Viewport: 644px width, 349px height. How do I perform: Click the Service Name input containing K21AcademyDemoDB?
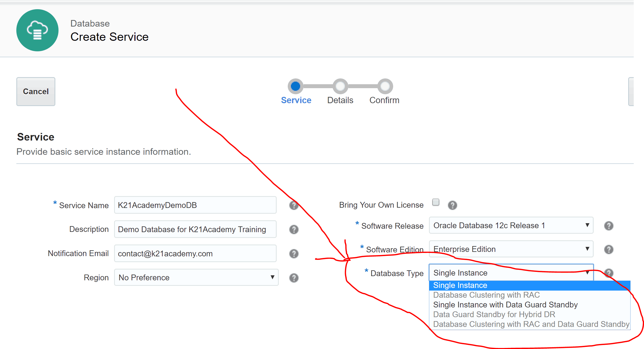coord(195,205)
